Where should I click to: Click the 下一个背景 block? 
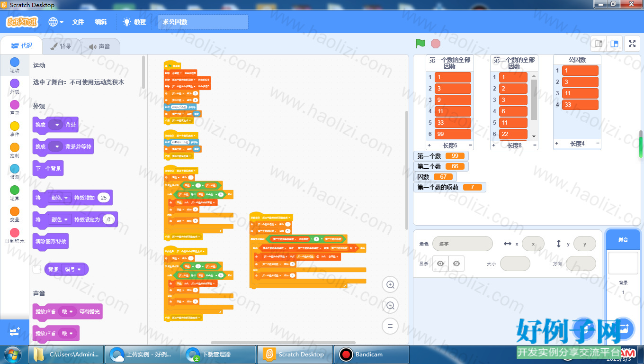(48, 169)
